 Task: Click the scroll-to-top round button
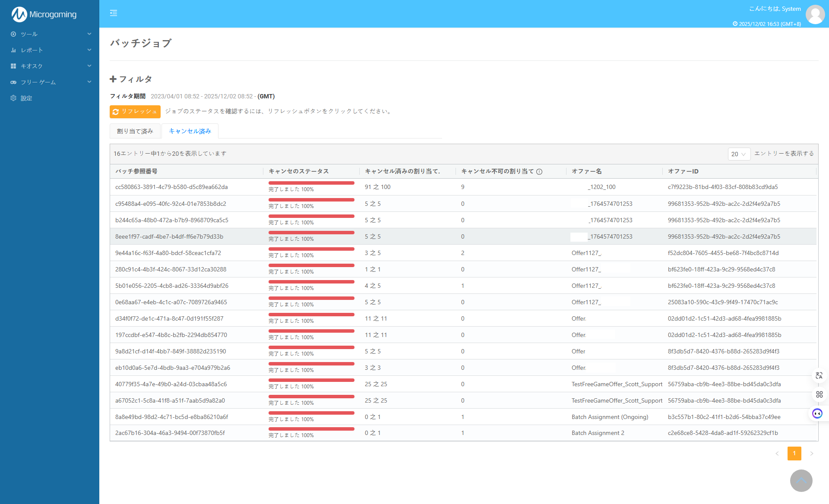pyautogui.click(x=801, y=480)
